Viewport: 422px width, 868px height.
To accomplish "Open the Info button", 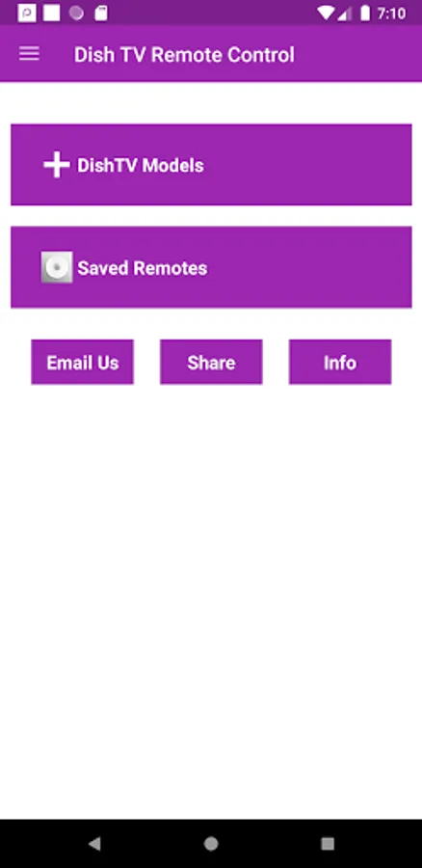I will click(x=340, y=362).
